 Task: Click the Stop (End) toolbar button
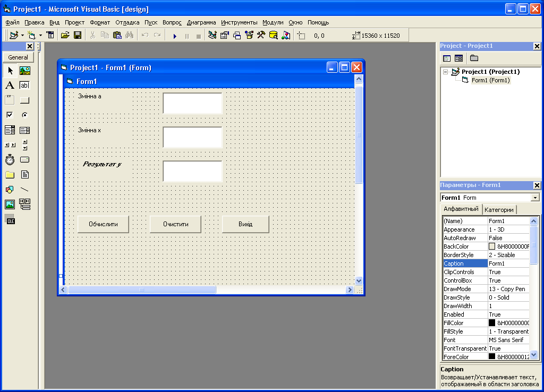pyautogui.click(x=199, y=36)
